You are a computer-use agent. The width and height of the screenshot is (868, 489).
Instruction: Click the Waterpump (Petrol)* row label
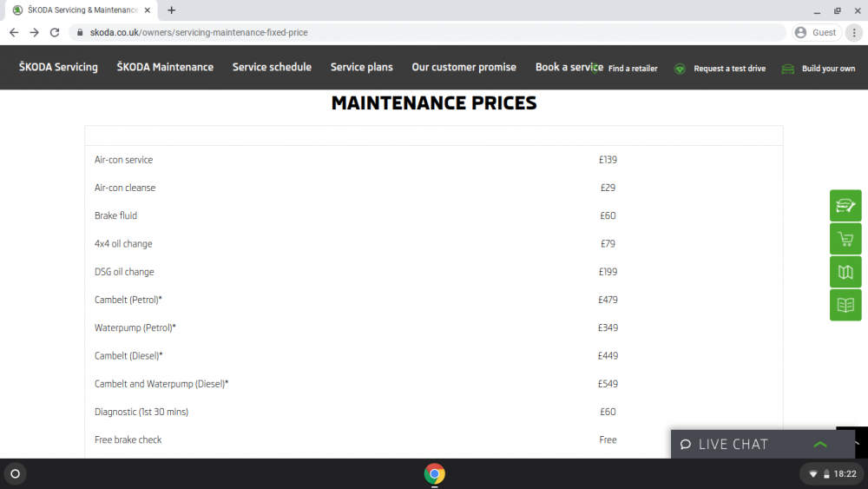point(135,327)
